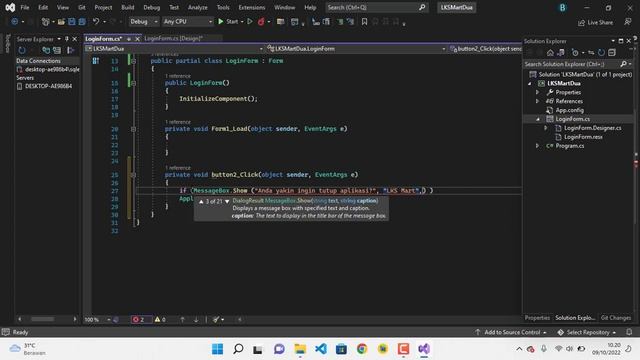The image size is (640, 360).
Task: Select DESKTOP-AE986B4 server in Server Explorer
Action: tap(48, 86)
